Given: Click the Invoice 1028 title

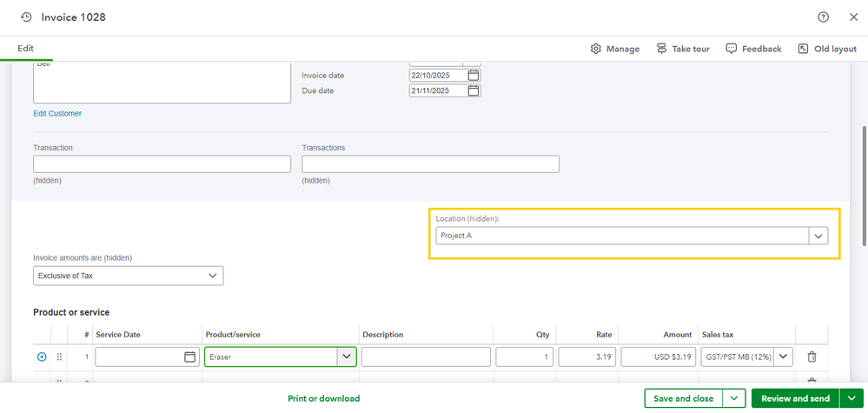Looking at the screenshot, I should point(74,17).
